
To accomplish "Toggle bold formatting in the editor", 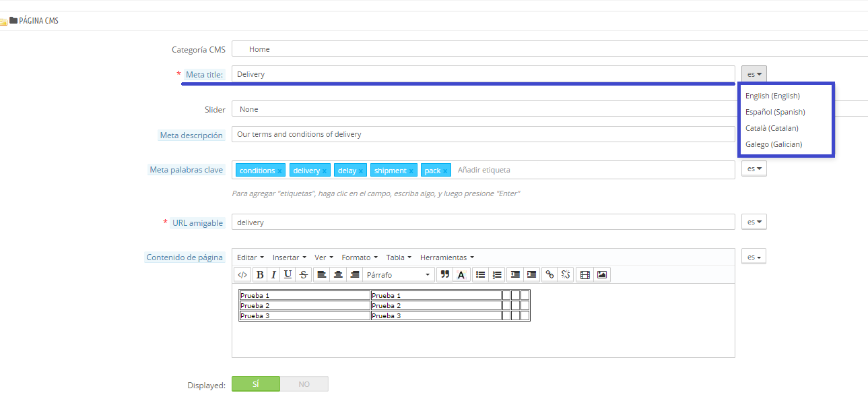I will click(x=259, y=274).
